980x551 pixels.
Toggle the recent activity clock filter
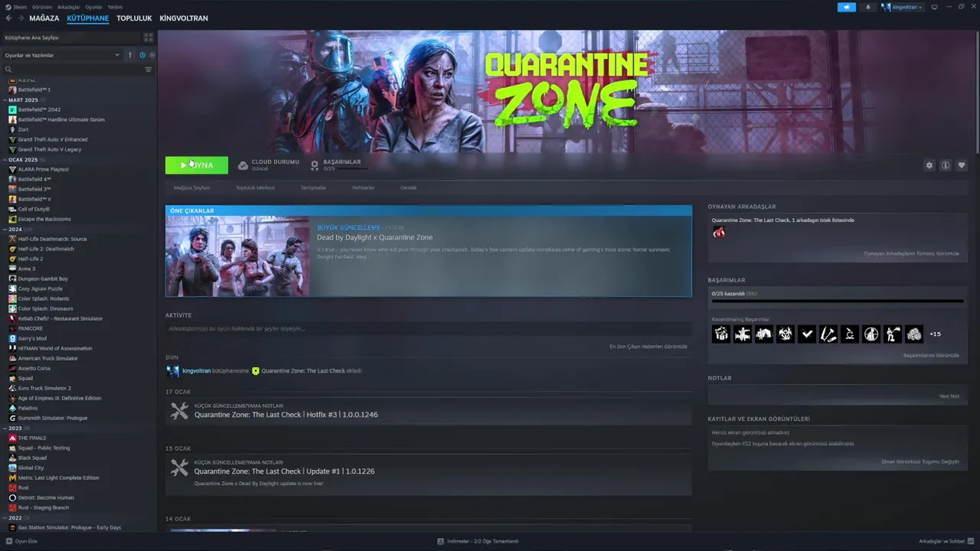tap(142, 55)
